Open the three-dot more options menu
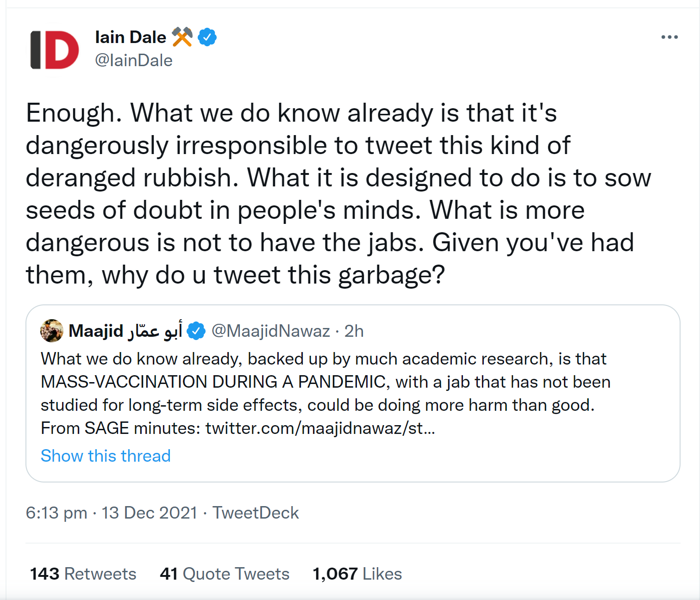This screenshot has width=700, height=600. 669,37
